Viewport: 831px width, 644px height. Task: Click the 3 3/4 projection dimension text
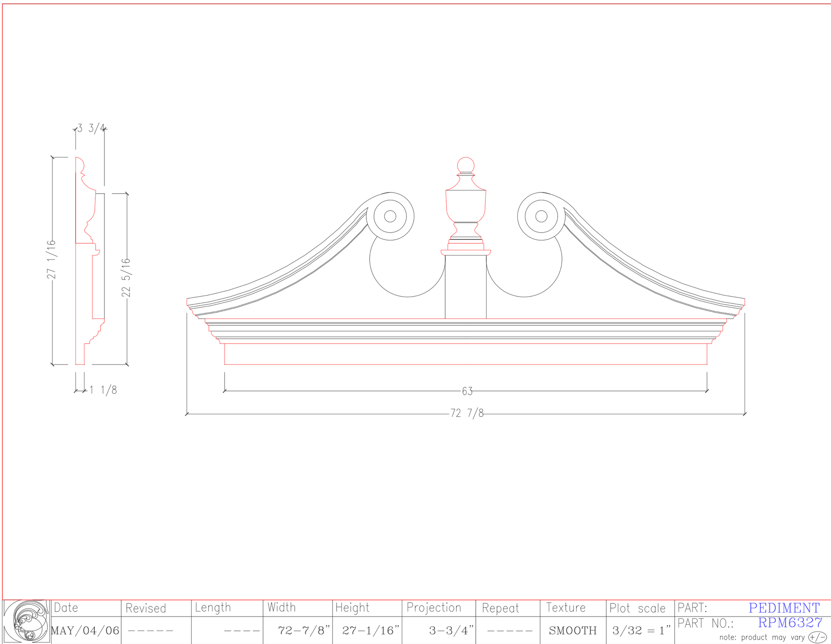click(x=91, y=128)
